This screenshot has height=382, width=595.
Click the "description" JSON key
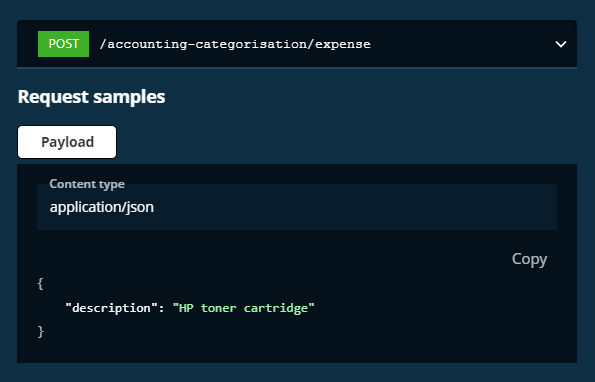pos(111,308)
